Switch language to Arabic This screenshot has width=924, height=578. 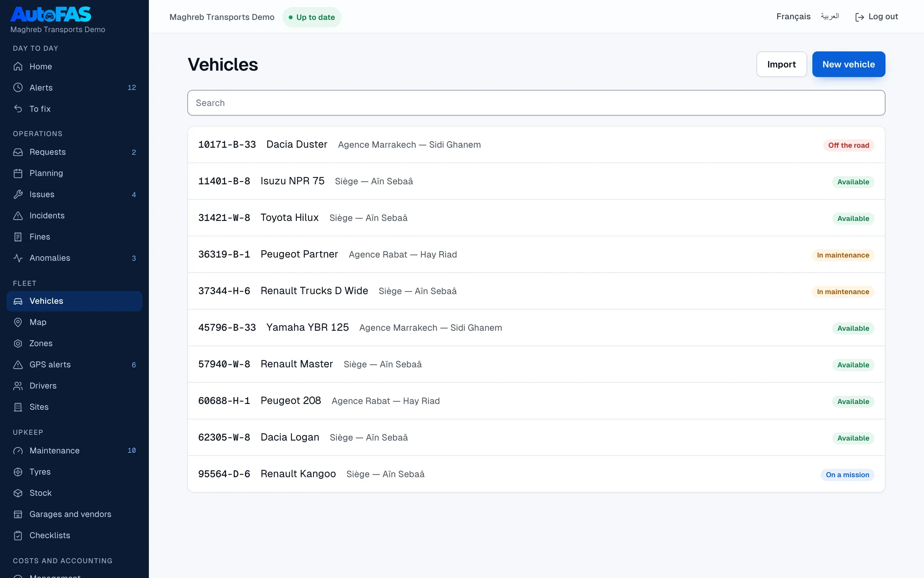pyautogui.click(x=830, y=16)
